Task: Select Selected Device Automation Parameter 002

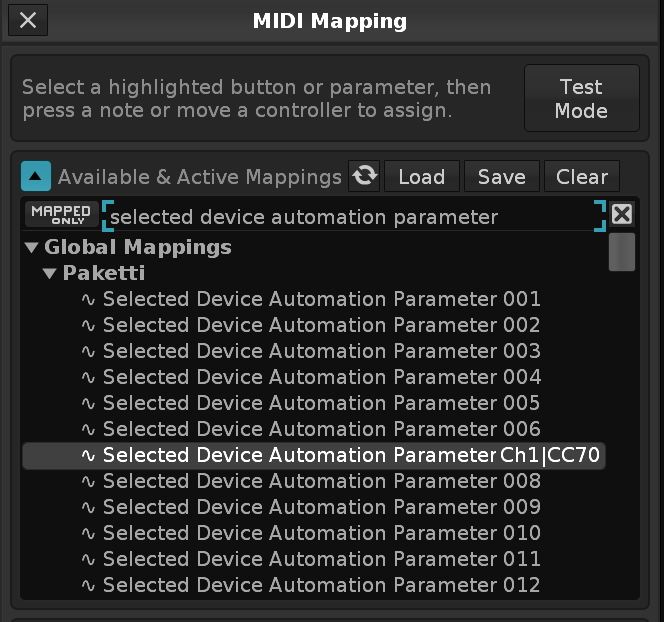Action: click(321, 325)
